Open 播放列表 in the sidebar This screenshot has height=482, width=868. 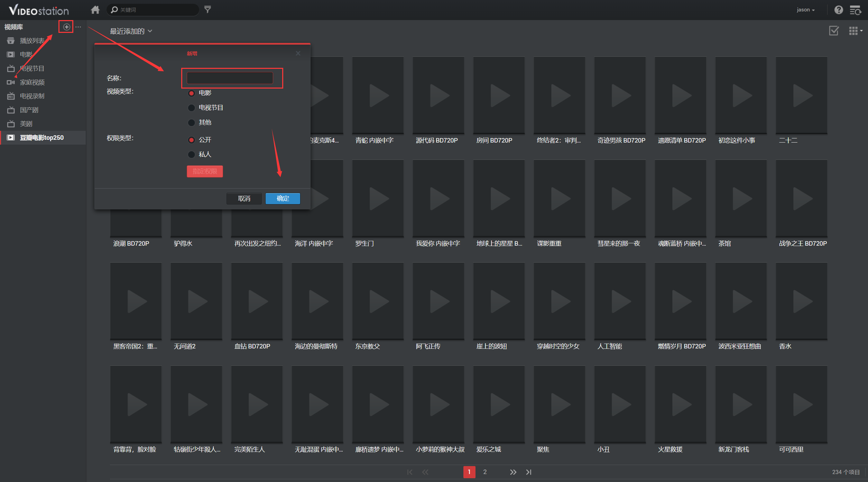point(32,41)
